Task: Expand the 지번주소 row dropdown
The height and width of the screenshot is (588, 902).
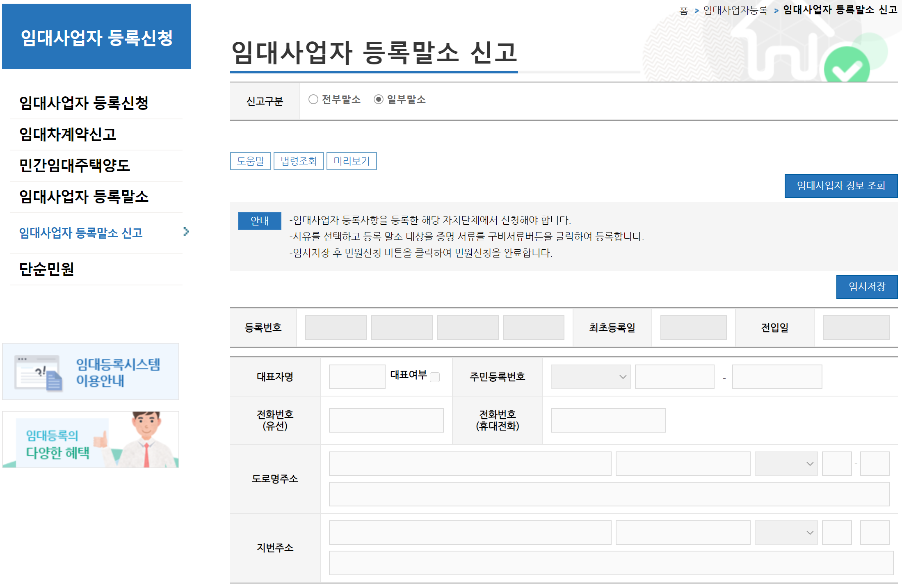Action: (786, 533)
